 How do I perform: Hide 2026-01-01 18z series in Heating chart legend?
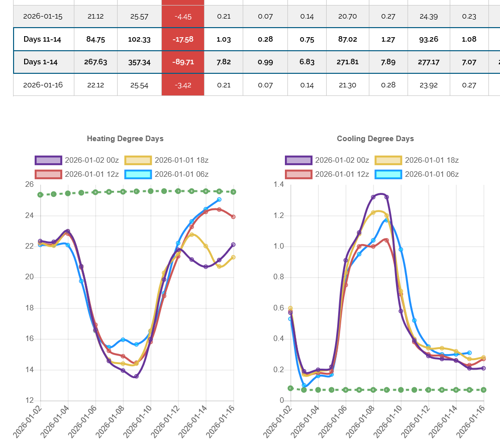click(181, 160)
